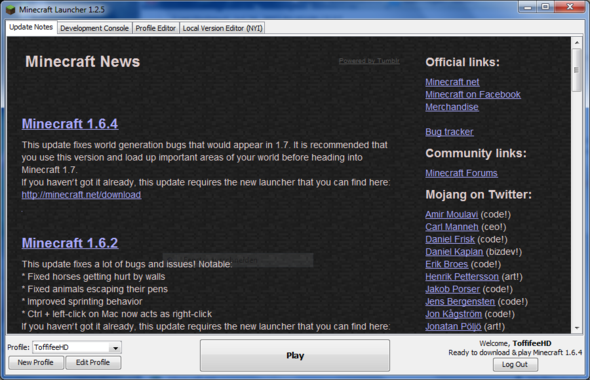Open the Merchandise link

(x=452, y=107)
